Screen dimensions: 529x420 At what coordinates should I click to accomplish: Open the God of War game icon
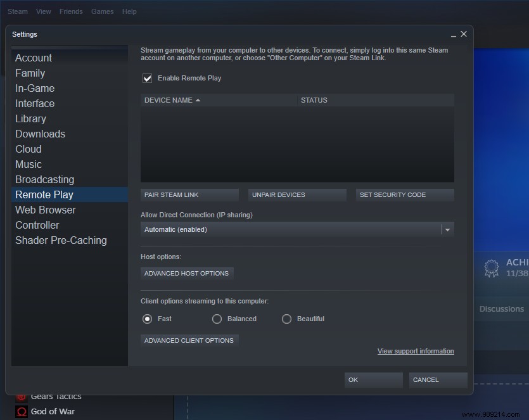pos(21,411)
